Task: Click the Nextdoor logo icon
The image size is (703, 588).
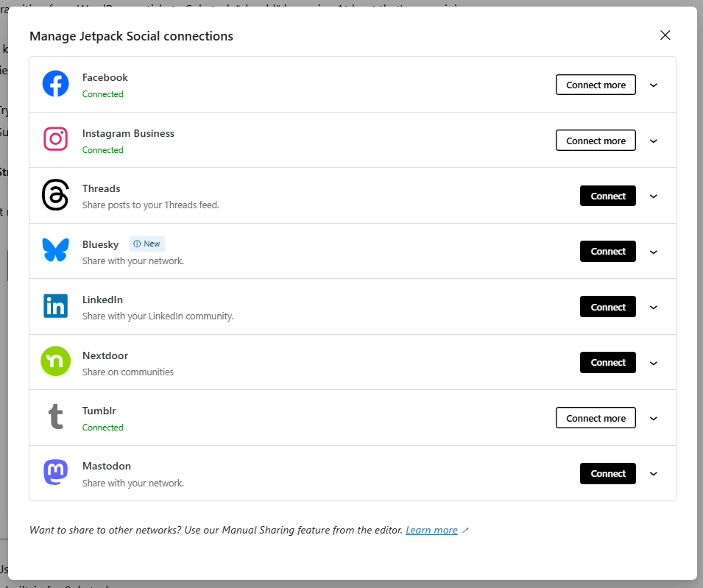Action: (55, 361)
